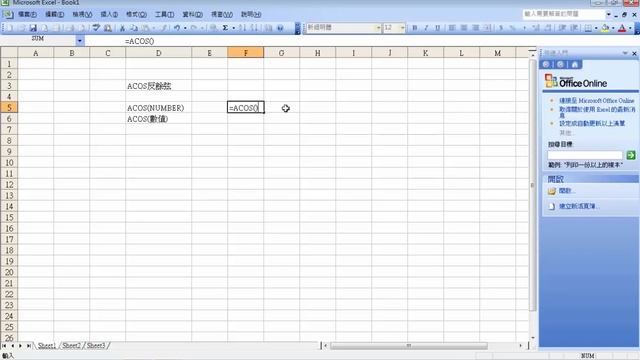Switch to the Sheet3 tab
Viewport: 640px width, 360px height.
coord(96,346)
